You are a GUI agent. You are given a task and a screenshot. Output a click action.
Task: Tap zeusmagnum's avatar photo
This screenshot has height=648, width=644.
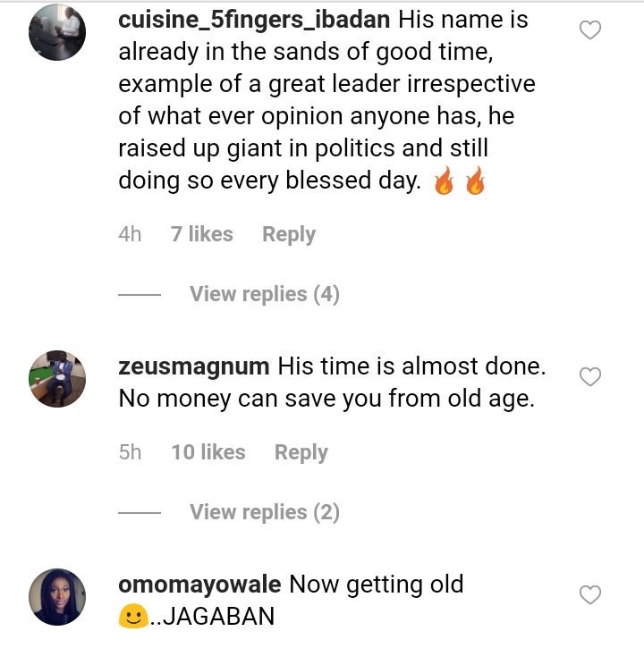(x=57, y=378)
